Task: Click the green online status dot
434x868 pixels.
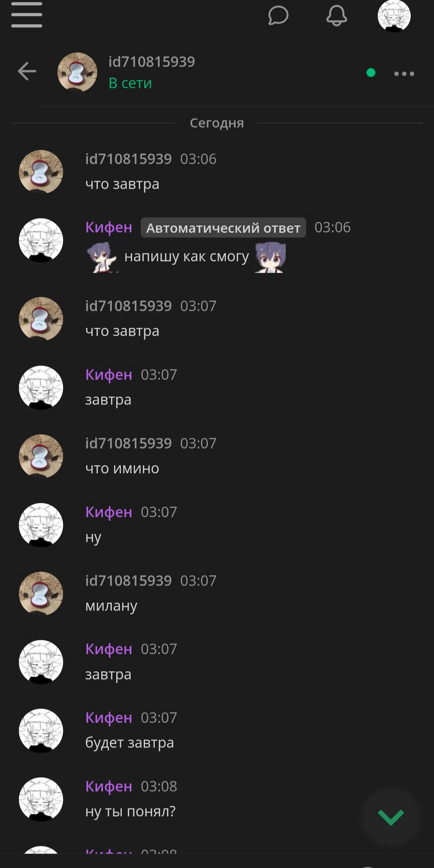Action: coord(371,73)
